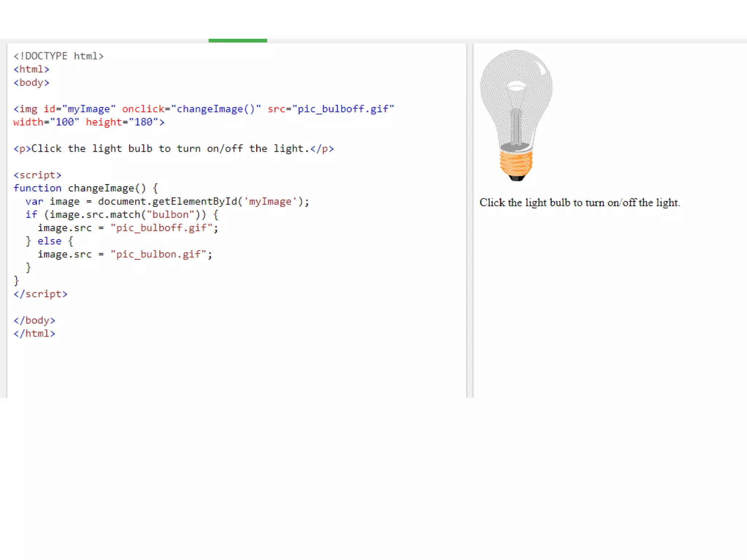Click the "pic_bulboff.gif" src value in the img tag
Screen dimensions: 747x560
coord(343,109)
